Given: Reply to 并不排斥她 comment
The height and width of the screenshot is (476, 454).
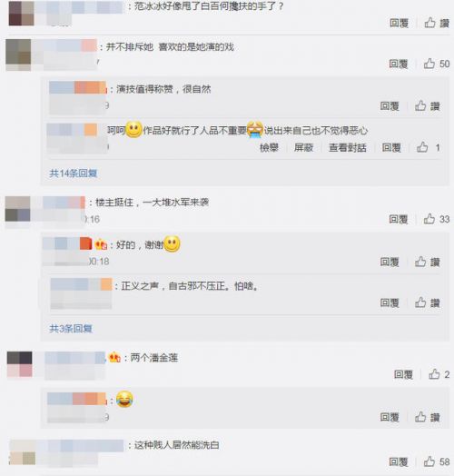Looking at the screenshot, I should [x=399, y=64].
